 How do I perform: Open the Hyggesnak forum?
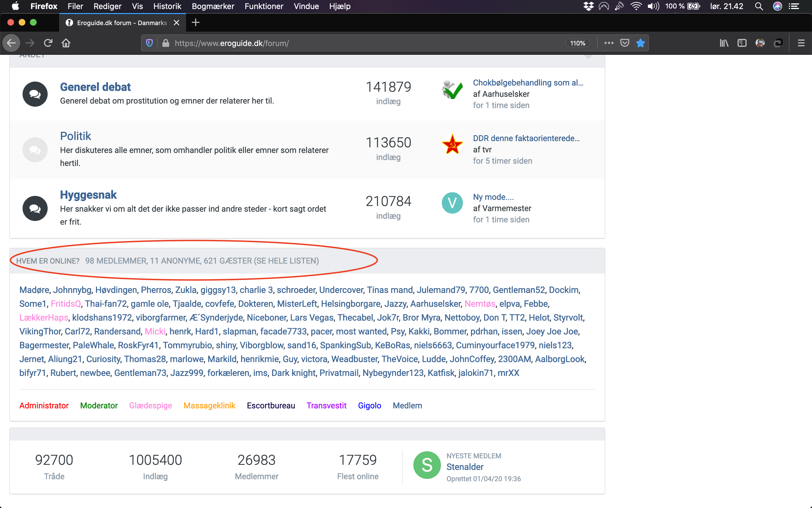88,195
